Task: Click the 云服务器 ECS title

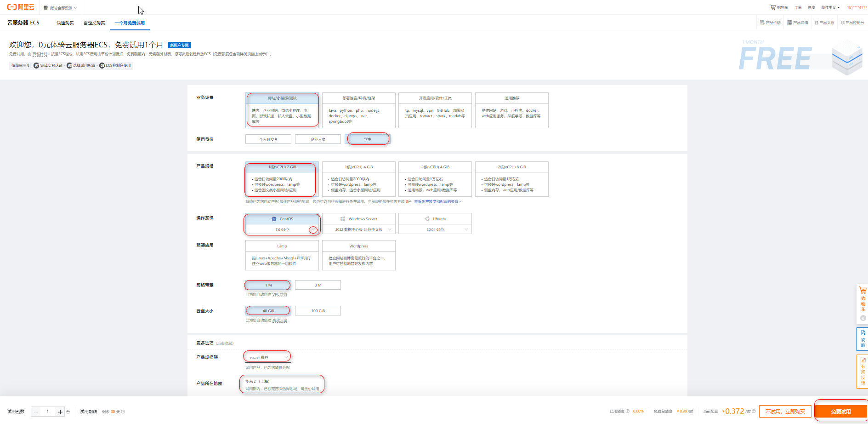Action: [23, 23]
